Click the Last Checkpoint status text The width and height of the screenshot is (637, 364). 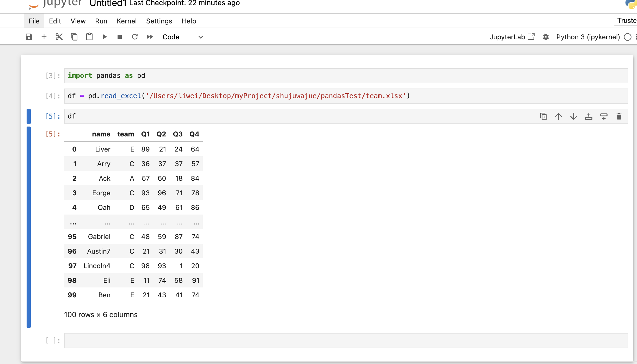185,3
